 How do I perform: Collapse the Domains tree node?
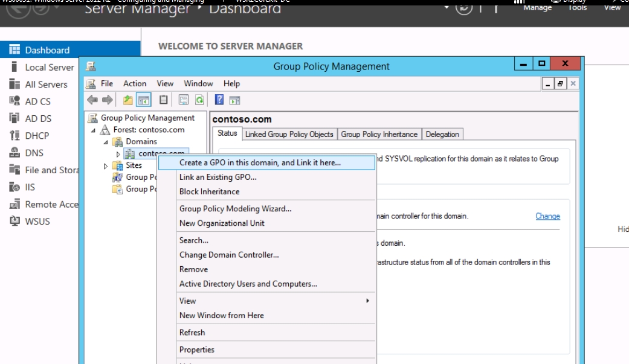tap(106, 142)
